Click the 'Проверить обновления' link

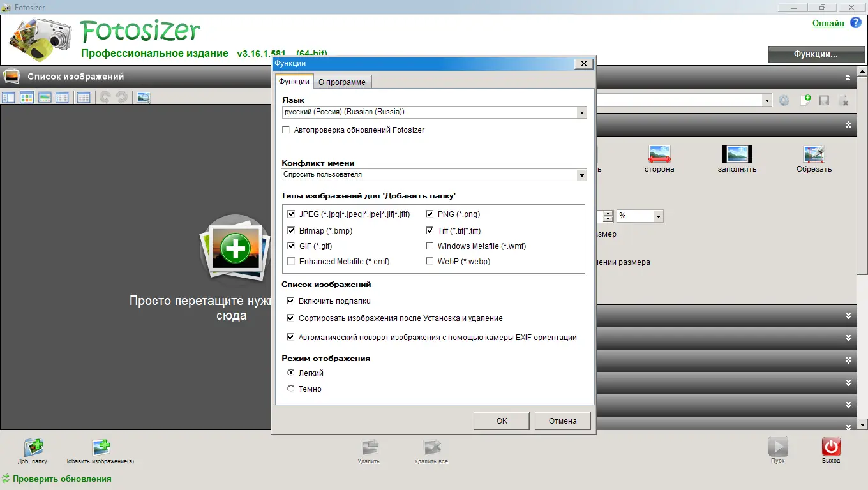[x=62, y=479]
